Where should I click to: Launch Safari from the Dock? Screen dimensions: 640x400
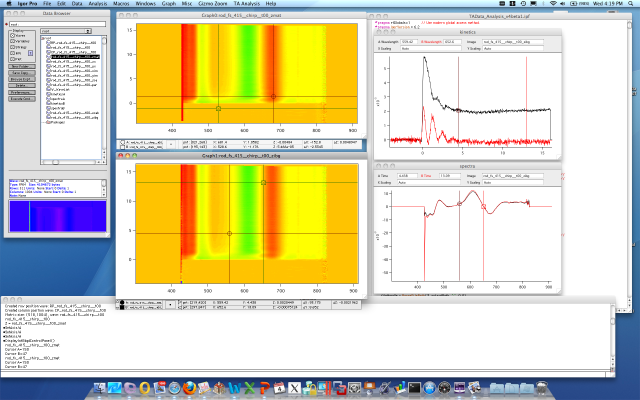174,387
